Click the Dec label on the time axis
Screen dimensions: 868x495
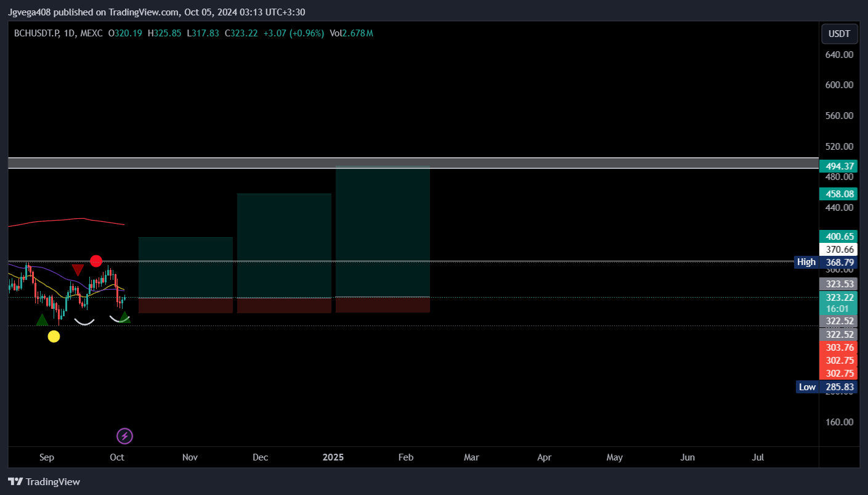click(x=261, y=457)
